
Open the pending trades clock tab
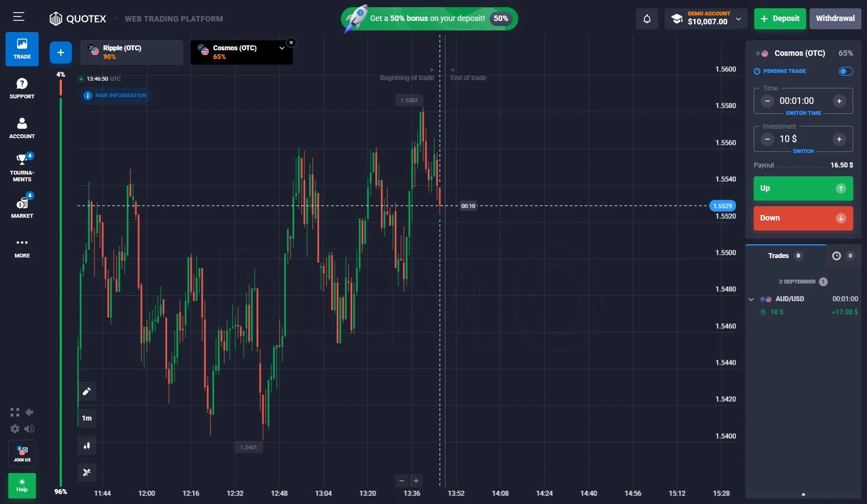click(x=843, y=256)
